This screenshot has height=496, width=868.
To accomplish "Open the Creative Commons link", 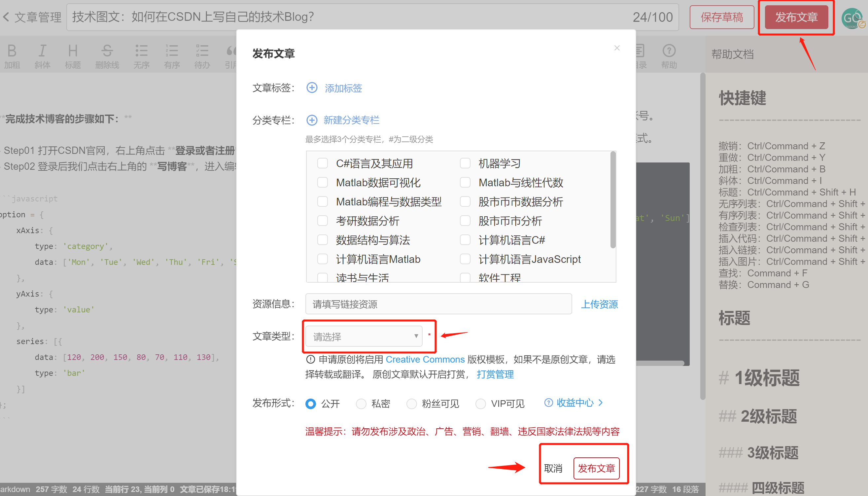I will [425, 359].
